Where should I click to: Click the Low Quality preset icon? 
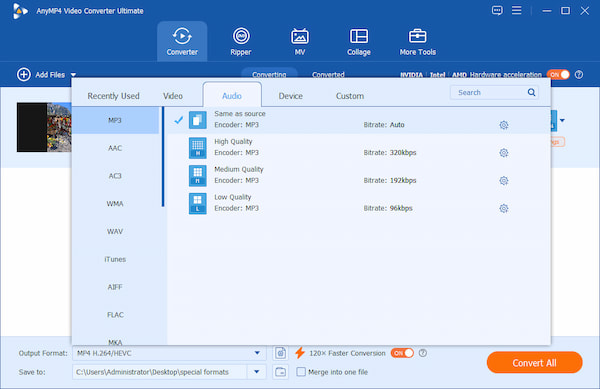point(197,203)
